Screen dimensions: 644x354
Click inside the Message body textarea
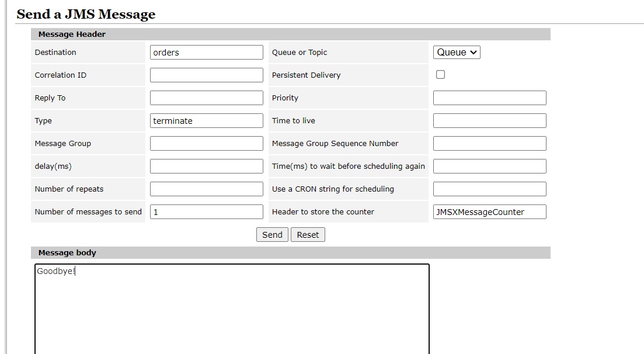pyautogui.click(x=232, y=304)
